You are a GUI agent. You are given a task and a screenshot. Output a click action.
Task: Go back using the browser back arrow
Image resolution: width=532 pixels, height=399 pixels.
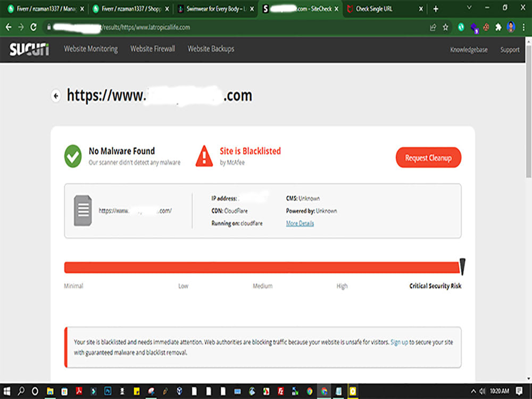pyautogui.click(x=9, y=27)
